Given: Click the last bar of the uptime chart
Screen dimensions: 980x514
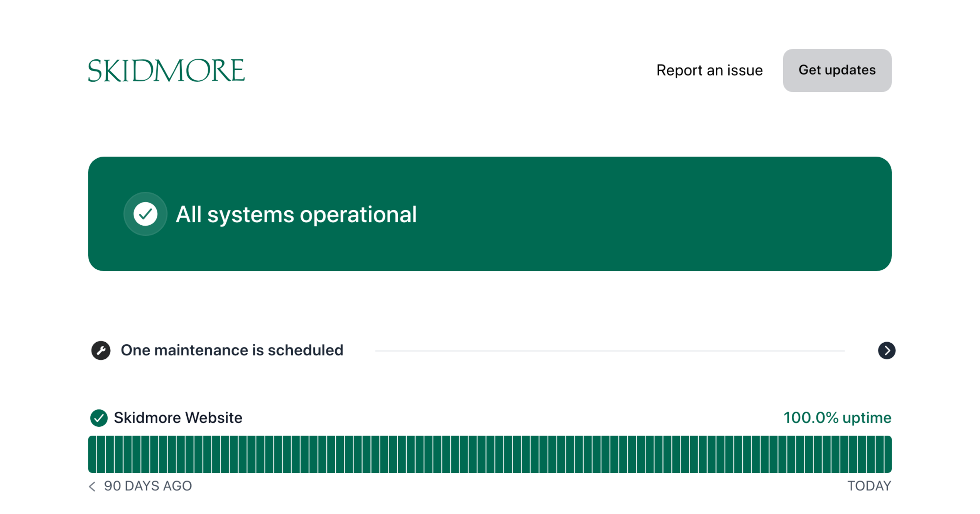Looking at the screenshot, I should click(x=888, y=454).
